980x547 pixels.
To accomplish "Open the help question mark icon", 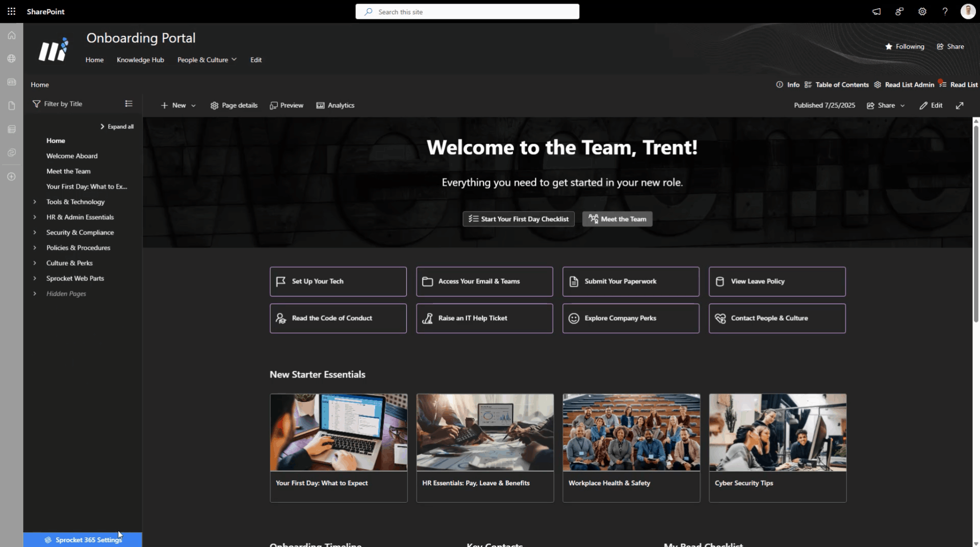I will [945, 11].
